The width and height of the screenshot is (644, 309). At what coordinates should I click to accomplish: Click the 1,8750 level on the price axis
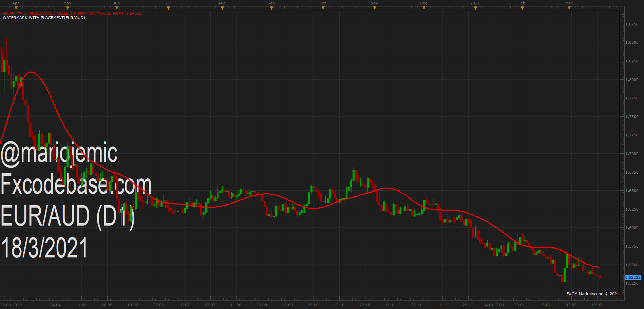coord(632,24)
